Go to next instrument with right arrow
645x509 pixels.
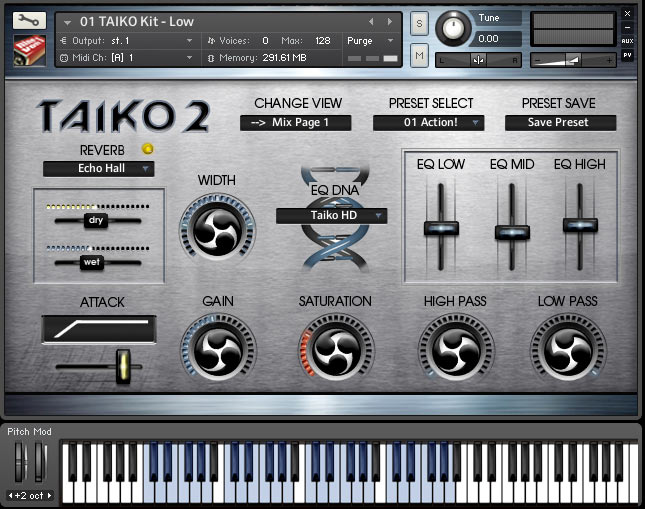tap(390, 21)
